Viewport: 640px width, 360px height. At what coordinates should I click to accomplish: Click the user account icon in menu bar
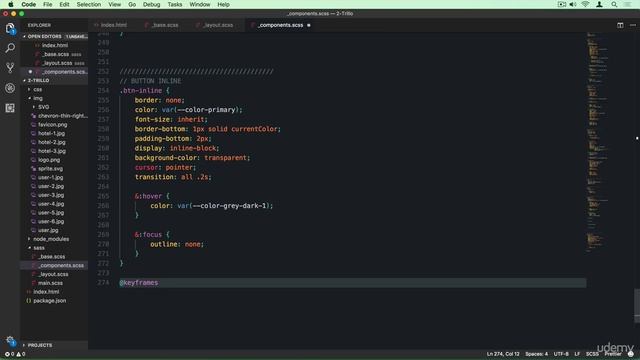point(599,4)
